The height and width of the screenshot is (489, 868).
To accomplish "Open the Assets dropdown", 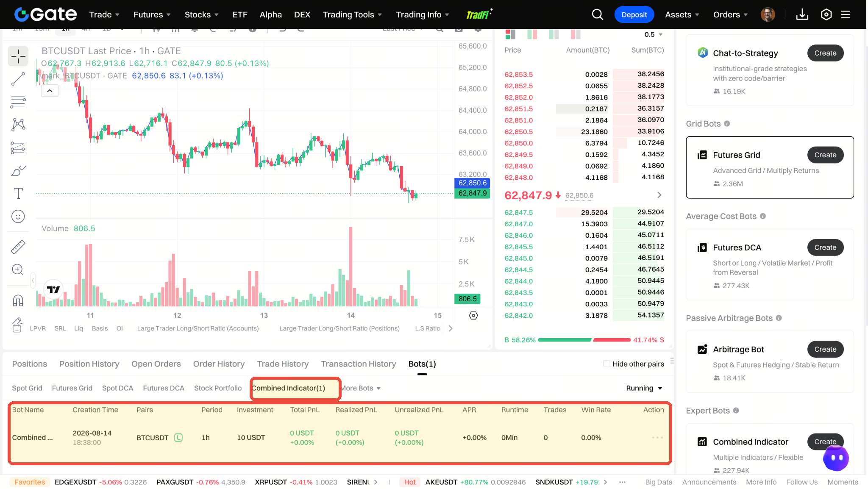I will click(682, 14).
